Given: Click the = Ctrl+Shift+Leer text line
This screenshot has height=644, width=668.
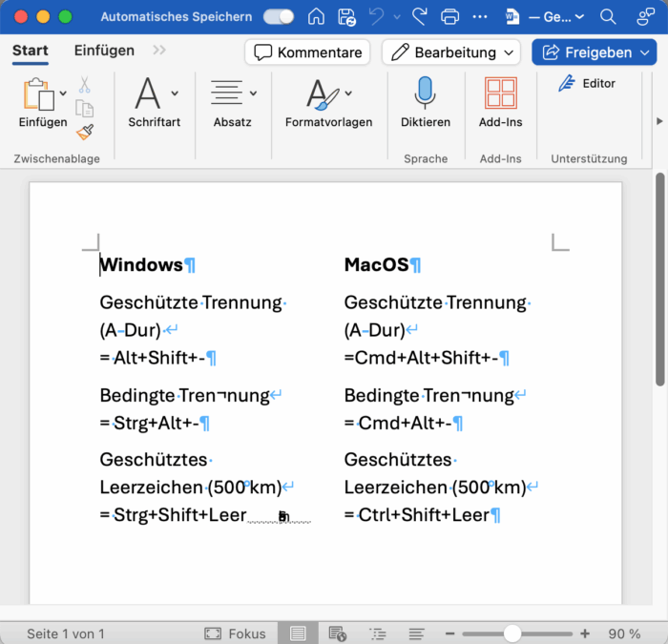Looking at the screenshot, I should click(417, 515).
